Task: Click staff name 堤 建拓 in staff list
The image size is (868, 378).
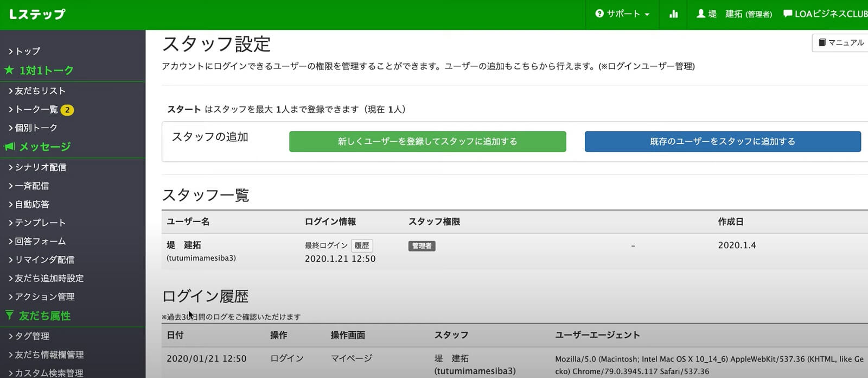Action: (x=184, y=245)
